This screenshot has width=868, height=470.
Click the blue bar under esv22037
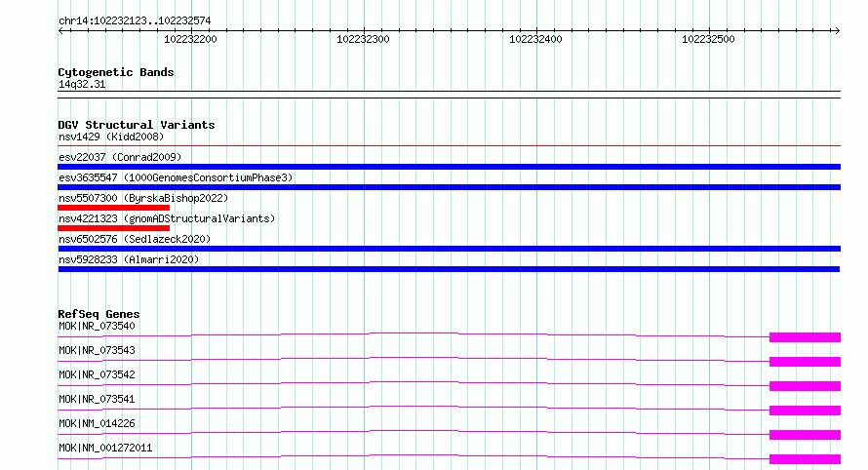click(449, 167)
